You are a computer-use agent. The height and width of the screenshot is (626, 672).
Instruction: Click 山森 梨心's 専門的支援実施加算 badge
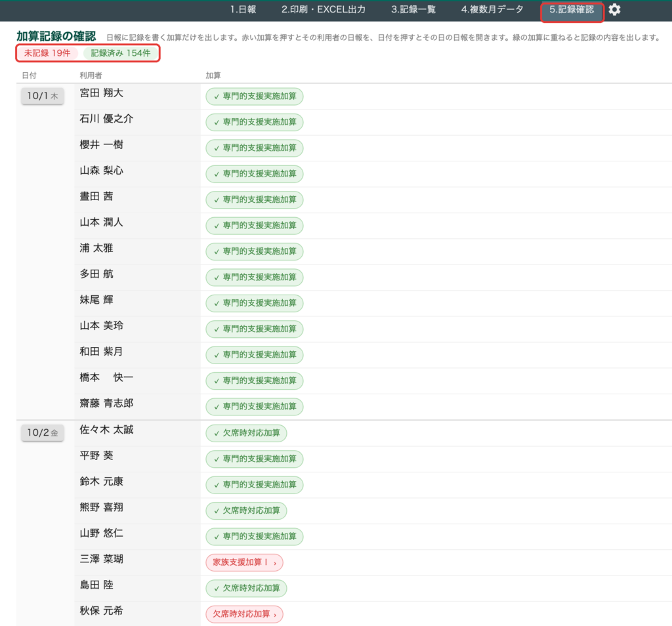pos(255,173)
